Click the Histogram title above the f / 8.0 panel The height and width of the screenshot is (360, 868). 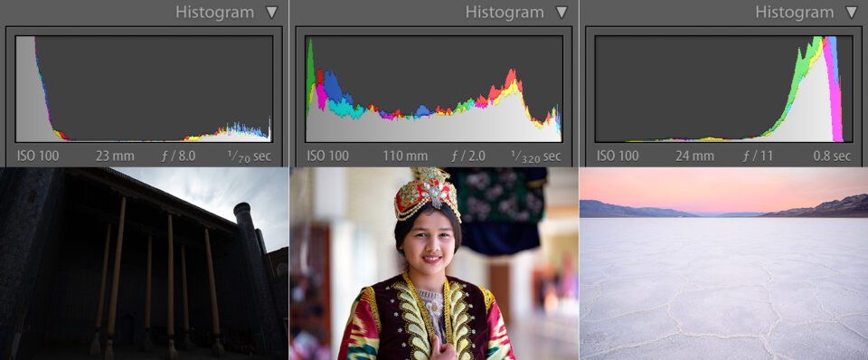tap(215, 12)
